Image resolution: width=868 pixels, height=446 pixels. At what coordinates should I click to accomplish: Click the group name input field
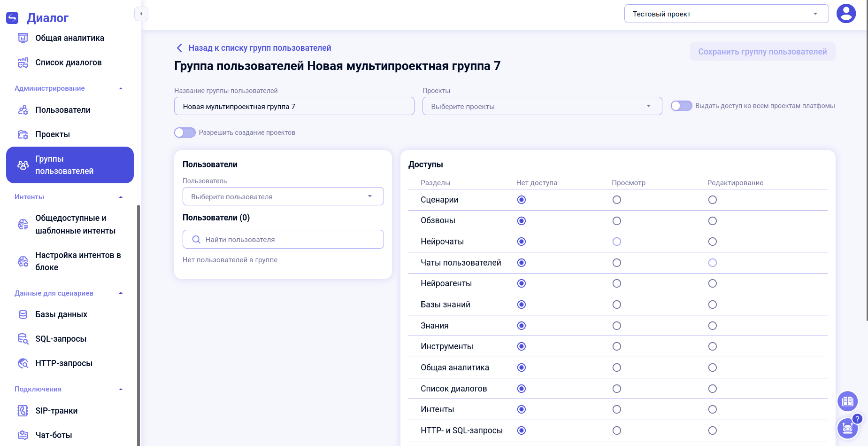point(294,106)
